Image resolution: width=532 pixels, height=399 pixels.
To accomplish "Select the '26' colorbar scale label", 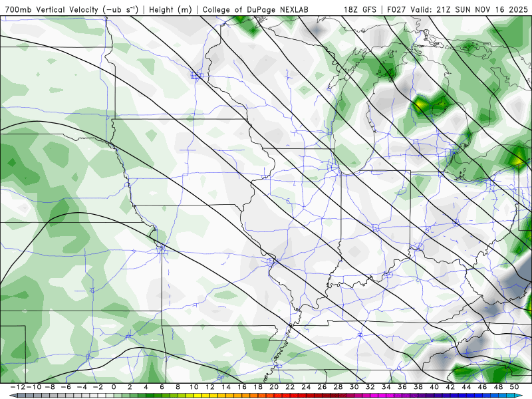I will (322, 387).
